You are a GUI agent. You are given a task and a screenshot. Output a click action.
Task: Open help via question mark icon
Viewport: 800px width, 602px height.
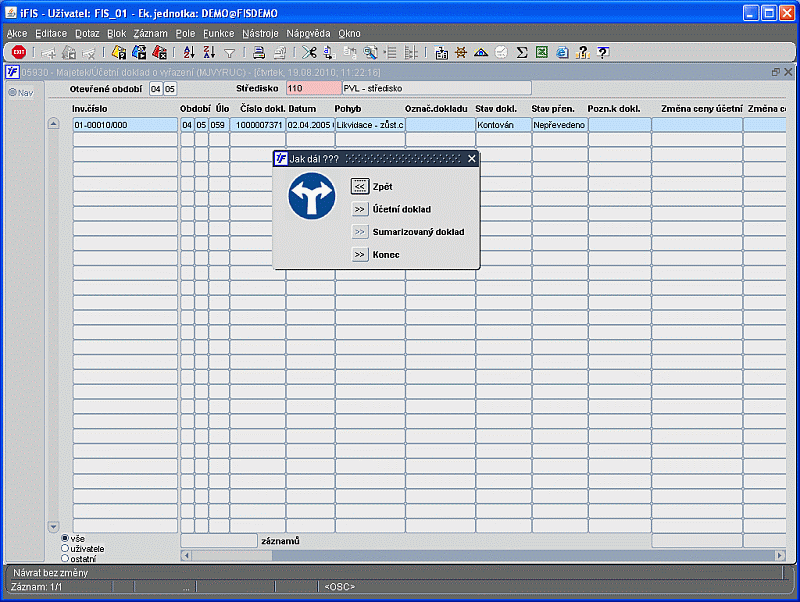pyautogui.click(x=603, y=52)
